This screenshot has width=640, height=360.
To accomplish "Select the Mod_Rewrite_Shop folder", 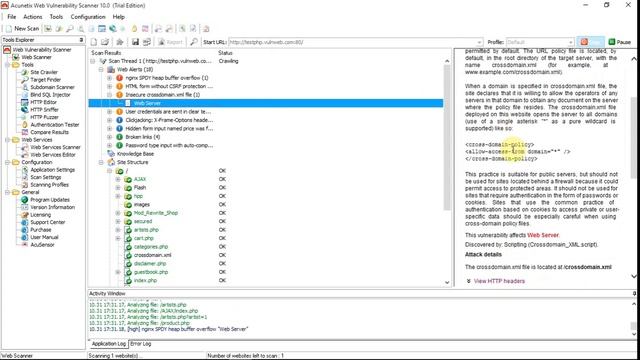I will [155, 213].
